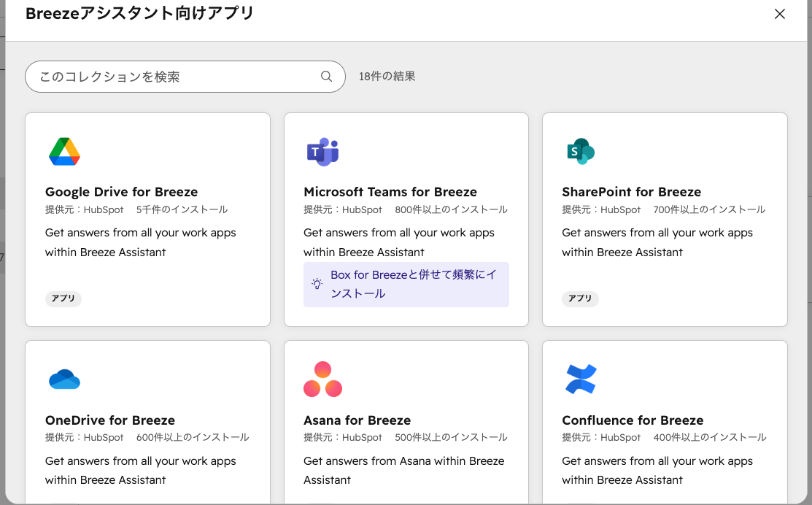Click the 18件の結果 results count text
The height and width of the screenshot is (505, 812).
387,77
